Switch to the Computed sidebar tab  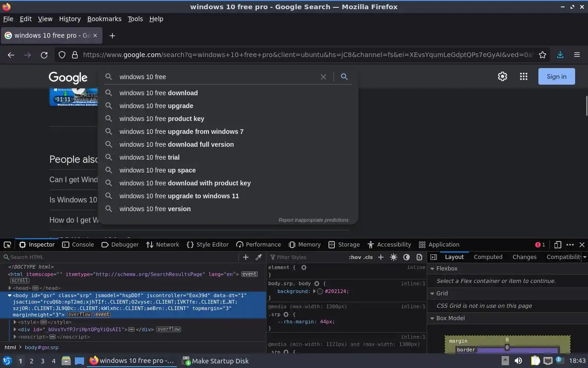tap(488, 257)
